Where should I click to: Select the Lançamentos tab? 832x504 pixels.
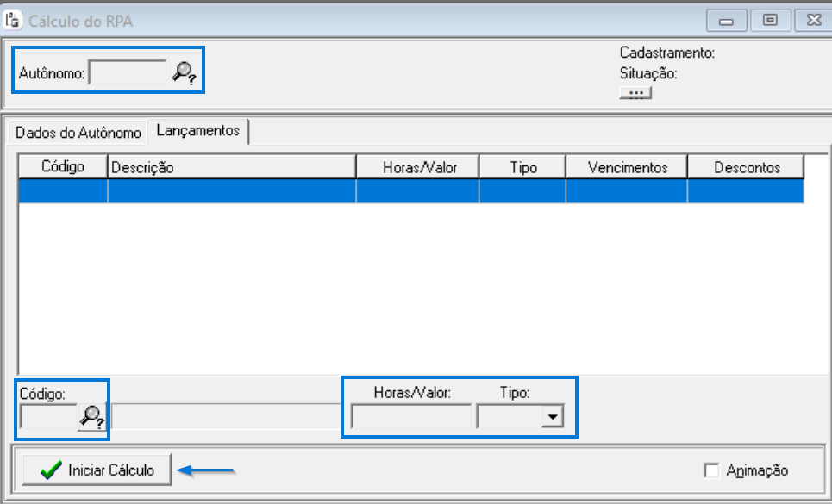pyautogui.click(x=197, y=131)
